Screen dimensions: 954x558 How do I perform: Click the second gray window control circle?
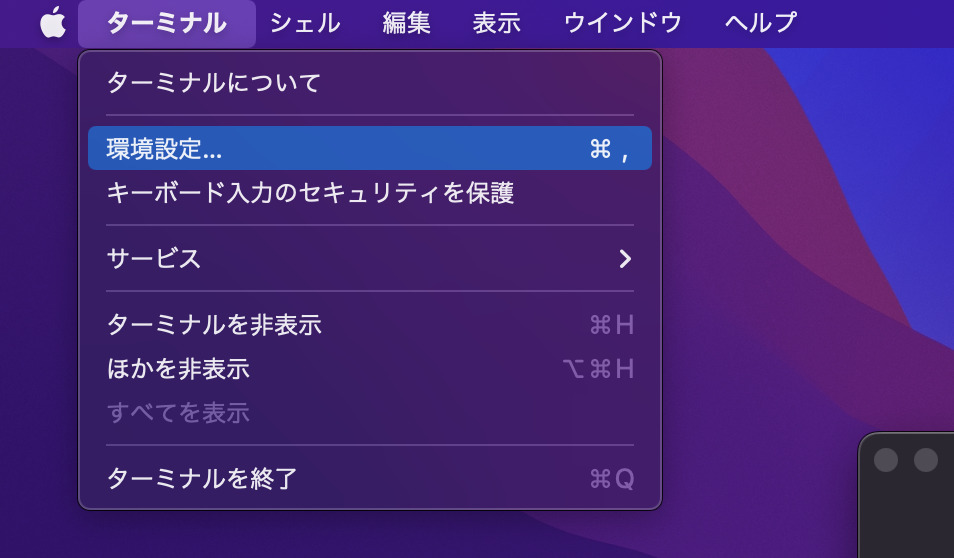pos(926,459)
